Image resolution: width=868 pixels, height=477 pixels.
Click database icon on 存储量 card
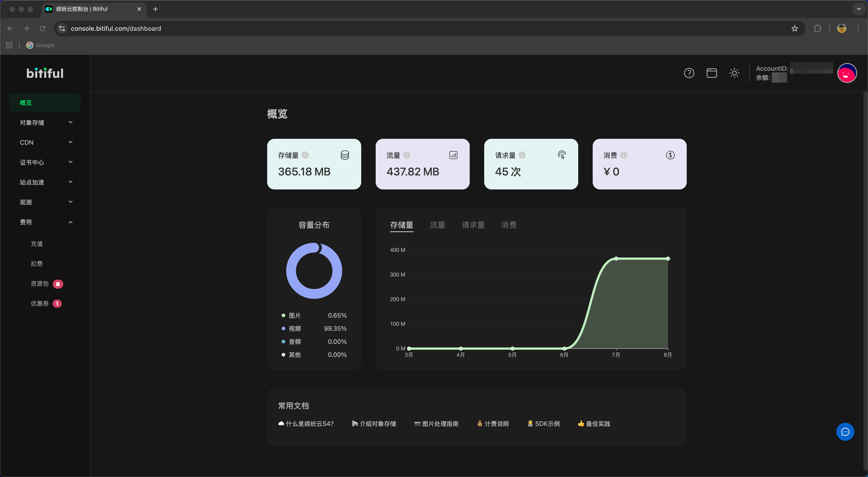click(345, 155)
